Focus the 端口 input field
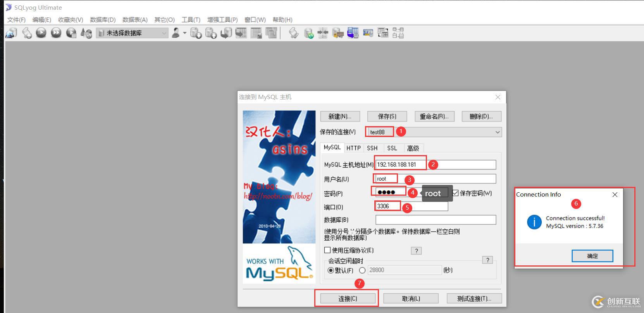 (412, 206)
